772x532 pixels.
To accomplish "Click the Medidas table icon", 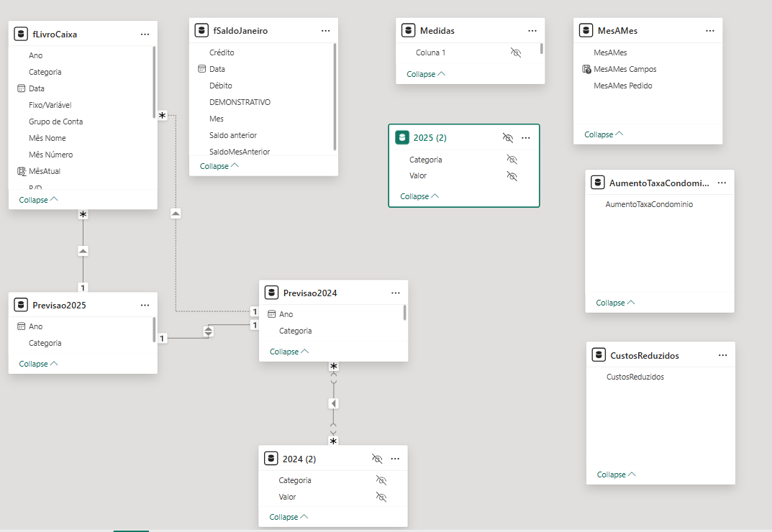I will tap(408, 30).
